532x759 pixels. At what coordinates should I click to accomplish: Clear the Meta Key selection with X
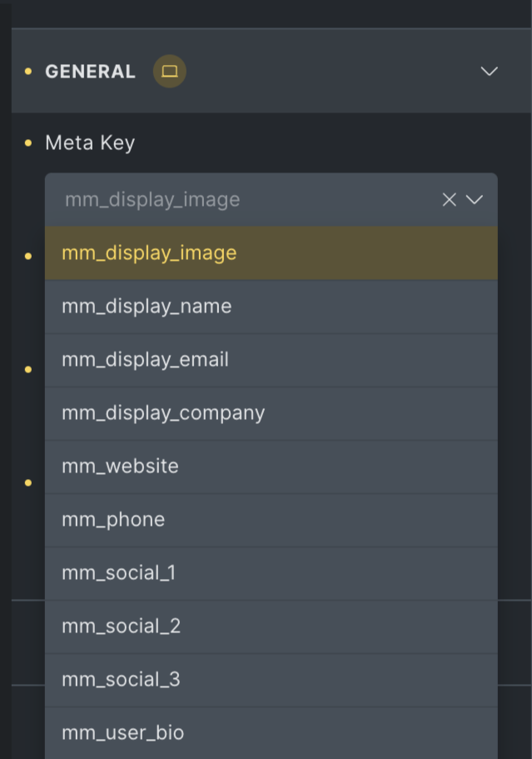pyautogui.click(x=449, y=200)
